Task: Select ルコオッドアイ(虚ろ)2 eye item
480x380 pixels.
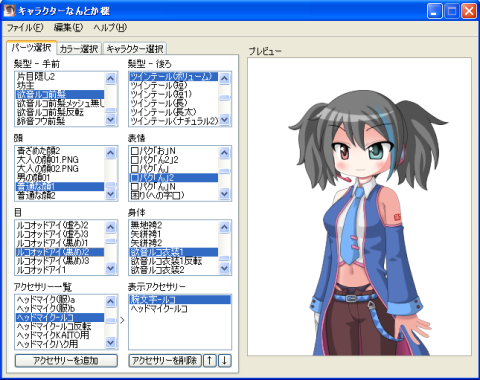Action: click(60, 225)
